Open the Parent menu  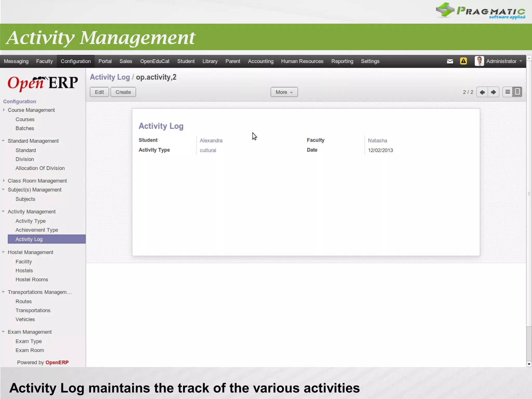(233, 61)
